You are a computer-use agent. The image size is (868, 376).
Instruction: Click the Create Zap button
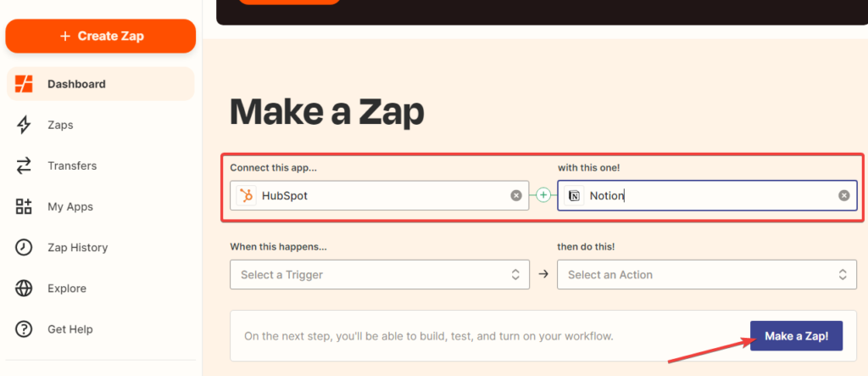(101, 36)
